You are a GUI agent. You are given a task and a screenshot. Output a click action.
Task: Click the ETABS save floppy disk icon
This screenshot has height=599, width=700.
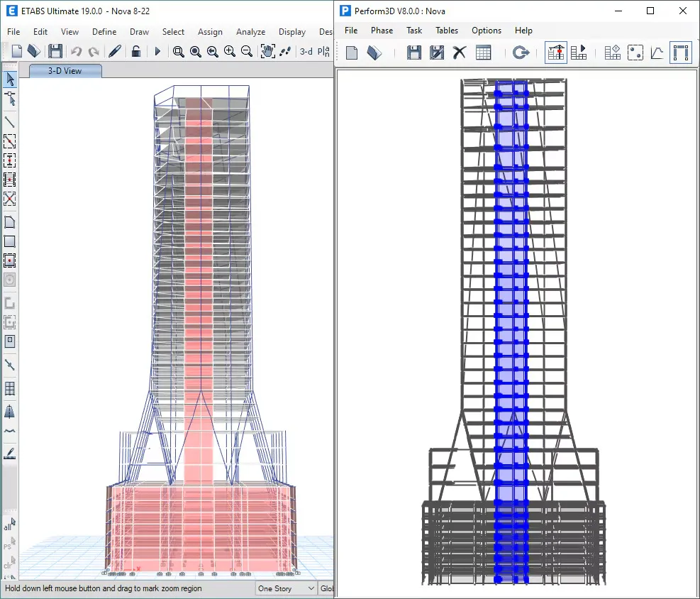click(x=55, y=51)
